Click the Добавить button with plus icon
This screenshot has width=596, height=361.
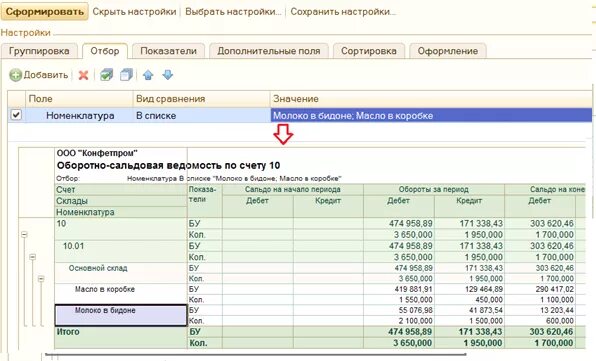[39, 75]
